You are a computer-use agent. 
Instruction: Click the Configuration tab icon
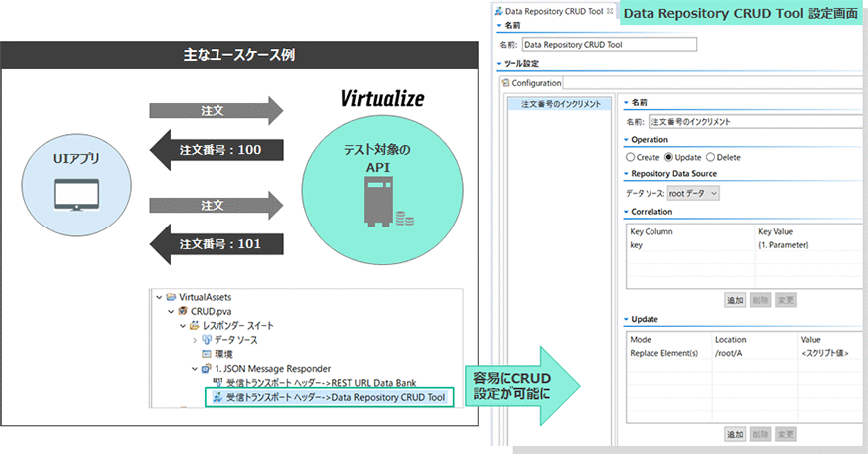click(x=505, y=83)
